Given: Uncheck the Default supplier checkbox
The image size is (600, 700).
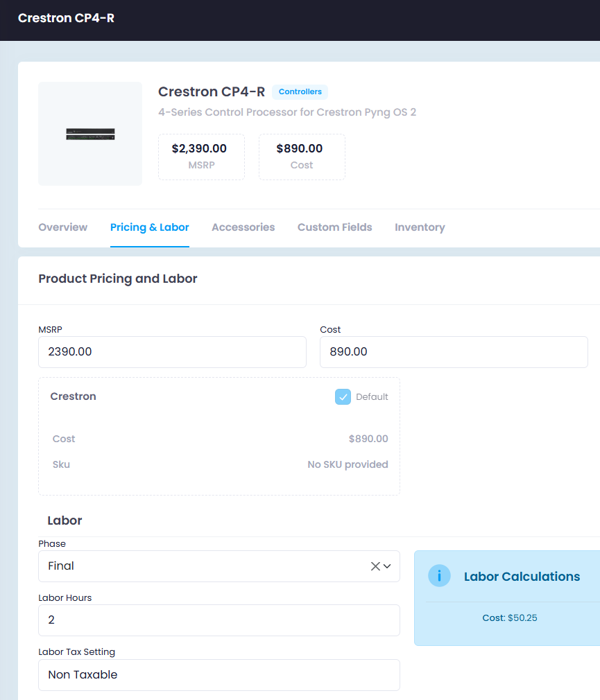Looking at the screenshot, I should 343,396.
